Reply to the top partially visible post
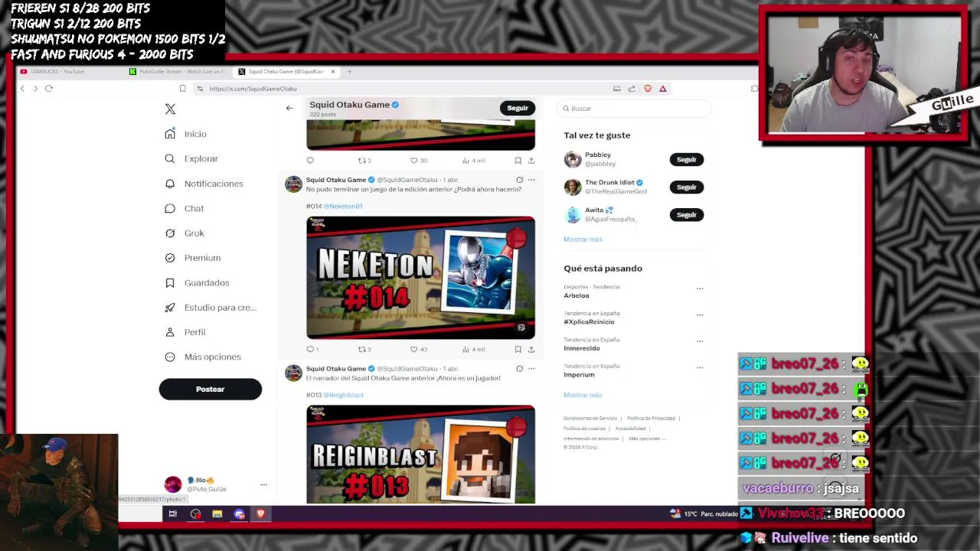 tap(310, 161)
